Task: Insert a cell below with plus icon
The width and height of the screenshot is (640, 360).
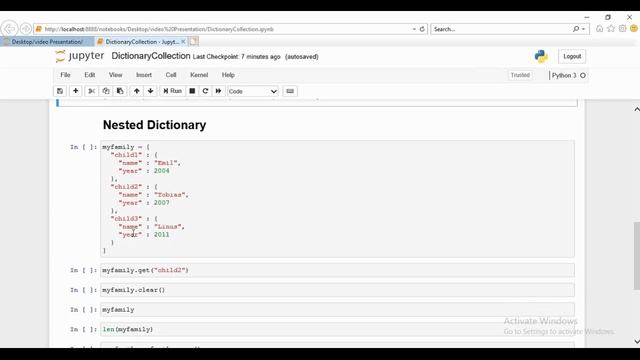Action: pyautogui.click(x=76, y=91)
